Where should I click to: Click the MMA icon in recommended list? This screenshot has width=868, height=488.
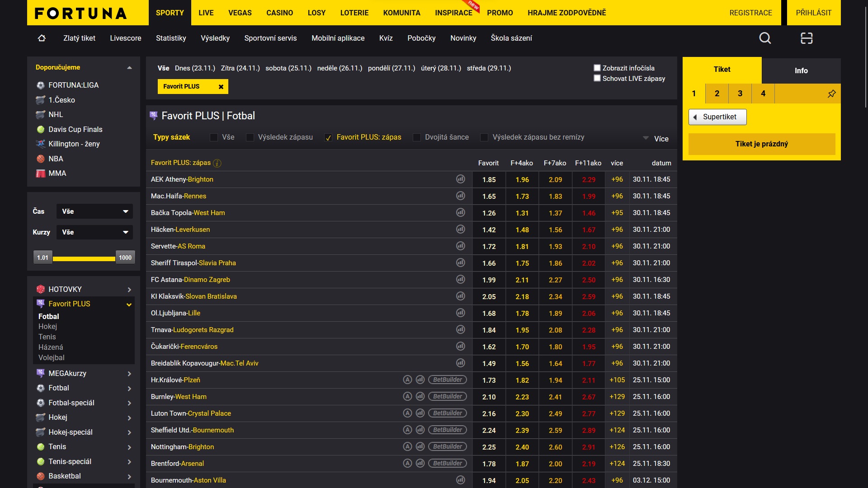(41, 174)
